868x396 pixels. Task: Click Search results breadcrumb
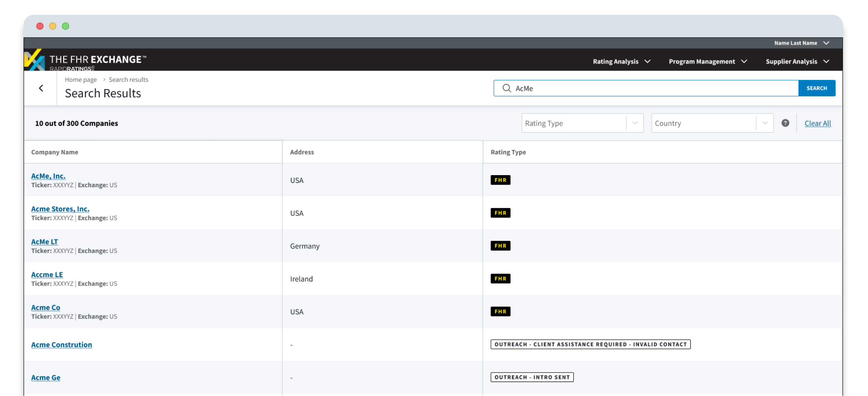coord(128,80)
